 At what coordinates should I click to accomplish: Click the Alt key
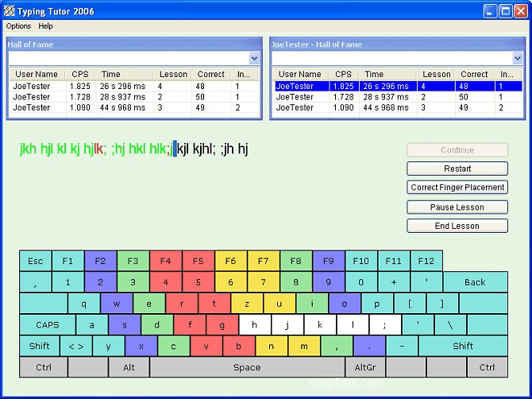click(x=129, y=367)
